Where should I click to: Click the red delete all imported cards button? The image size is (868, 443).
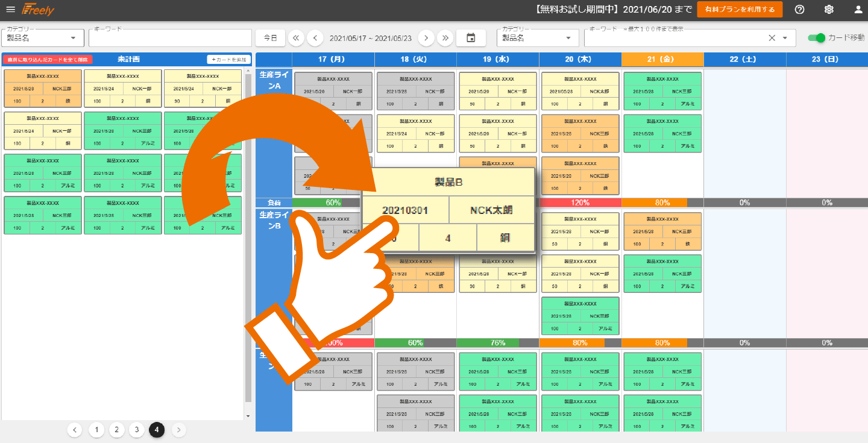click(48, 60)
